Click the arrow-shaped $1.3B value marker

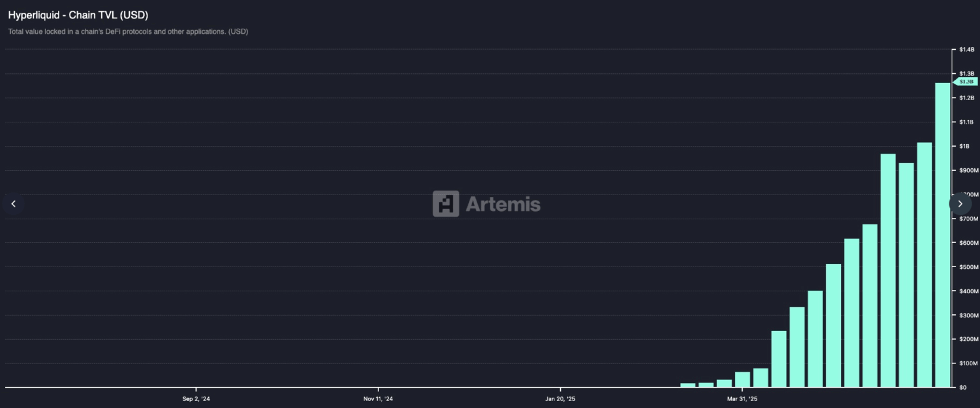(x=965, y=81)
